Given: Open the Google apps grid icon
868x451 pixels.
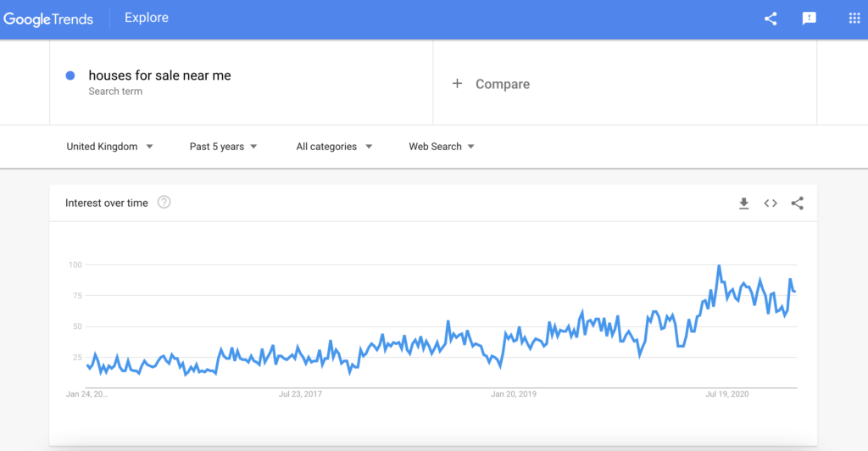Looking at the screenshot, I should coord(854,19).
